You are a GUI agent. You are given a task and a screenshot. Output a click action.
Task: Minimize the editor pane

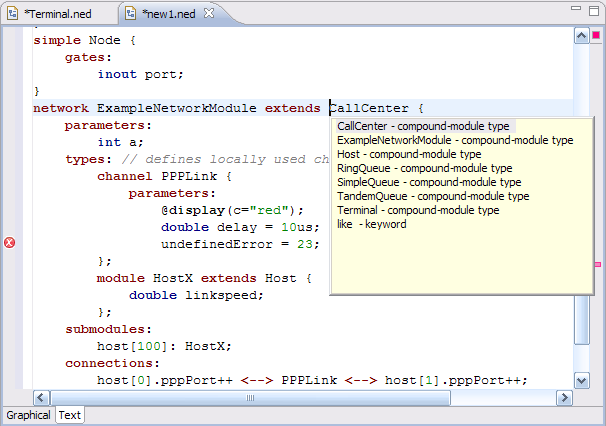[576, 8]
